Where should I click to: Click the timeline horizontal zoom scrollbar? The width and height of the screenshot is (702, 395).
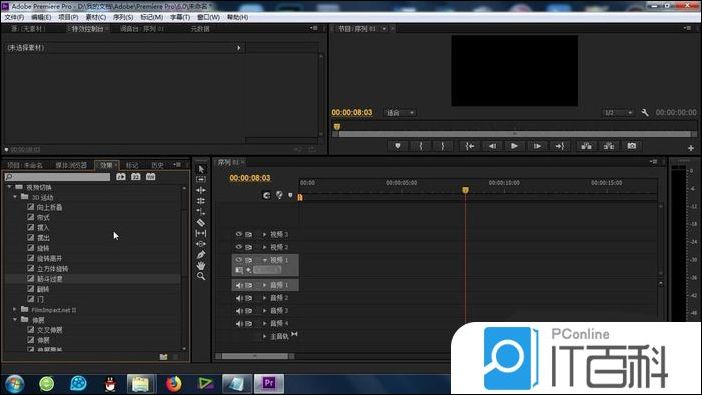pyautogui.click(x=255, y=356)
